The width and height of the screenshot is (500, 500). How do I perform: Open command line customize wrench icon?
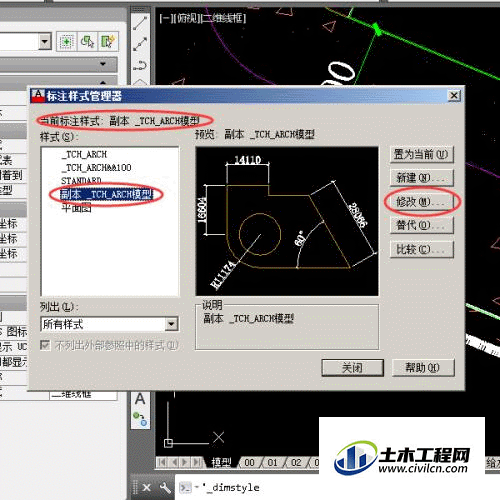click(x=165, y=488)
